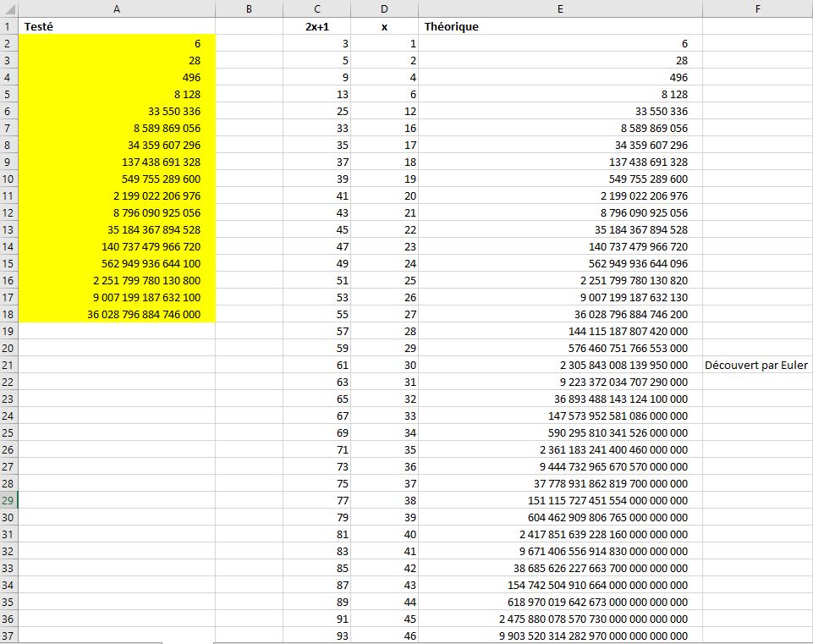The width and height of the screenshot is (813, 644).
Task: Click yellow cell with 36 028 796 884 746 000
Action: (x=116, y=314)
